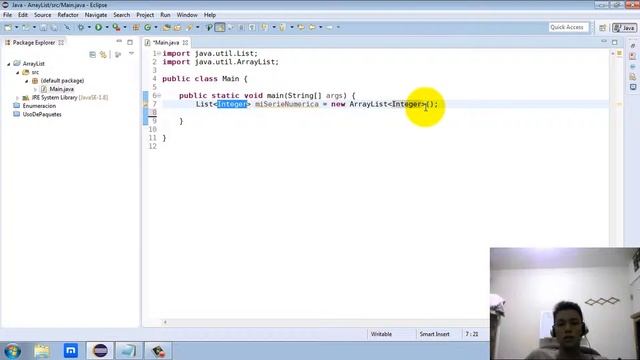The image size is (640, 360).
Task: Click the Next Annotation toolbar icon
Action: coord(265,27)
